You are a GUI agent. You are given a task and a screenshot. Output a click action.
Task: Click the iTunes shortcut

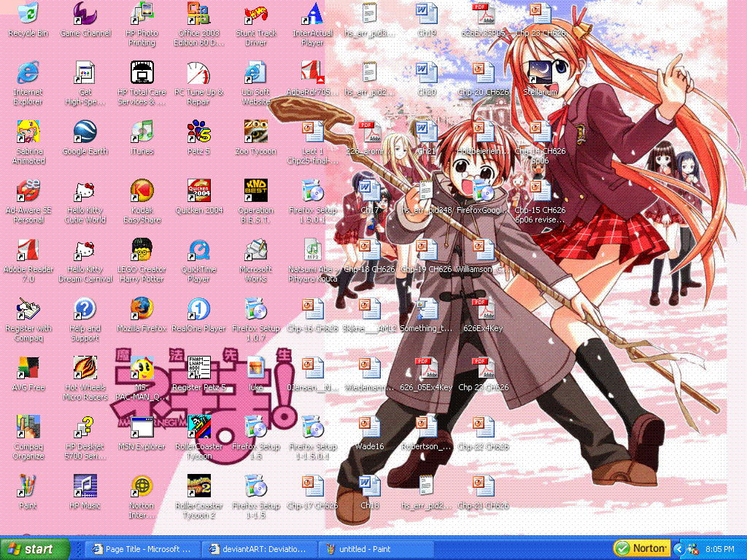pyautogui.click(x=142, y=131)
